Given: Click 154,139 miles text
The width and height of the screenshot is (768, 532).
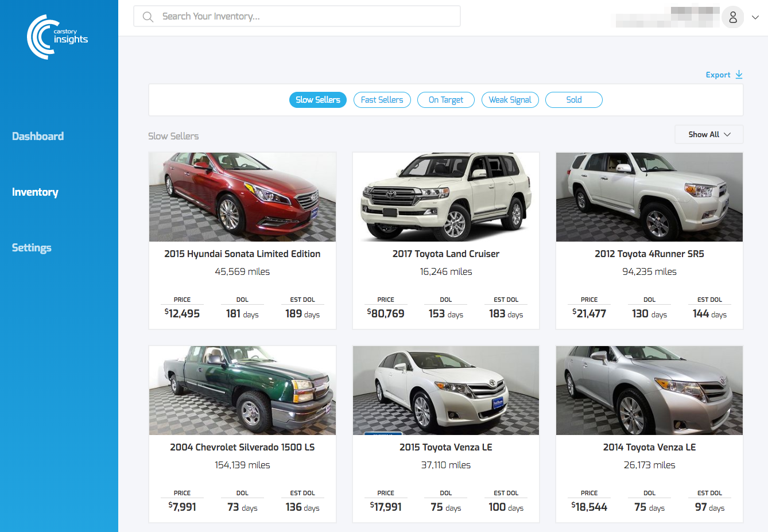Looking at the screenshot, I should [242, 465].
